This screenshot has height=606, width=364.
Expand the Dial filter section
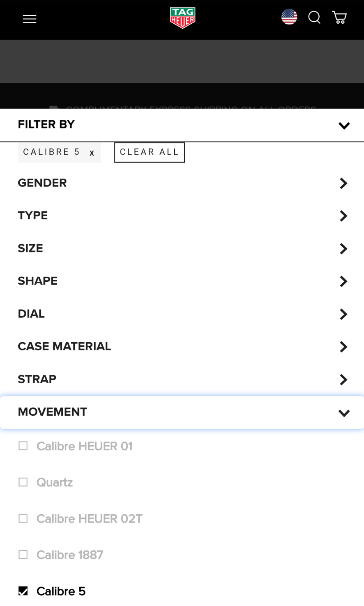pos(343,314)
